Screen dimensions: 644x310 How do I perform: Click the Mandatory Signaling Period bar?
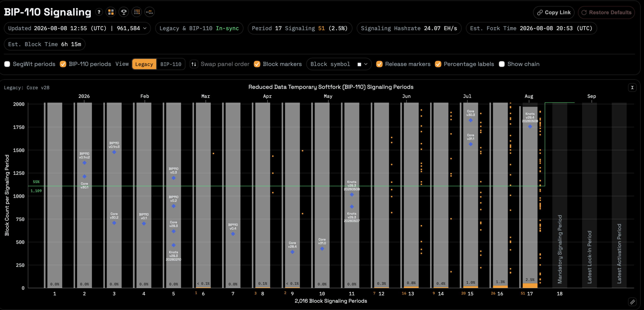(x=560, y=195)
